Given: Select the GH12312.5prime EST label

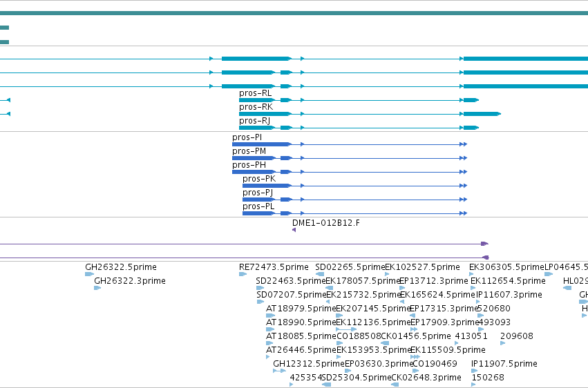Looking at the screenshot, I should (x=308, y=365).
